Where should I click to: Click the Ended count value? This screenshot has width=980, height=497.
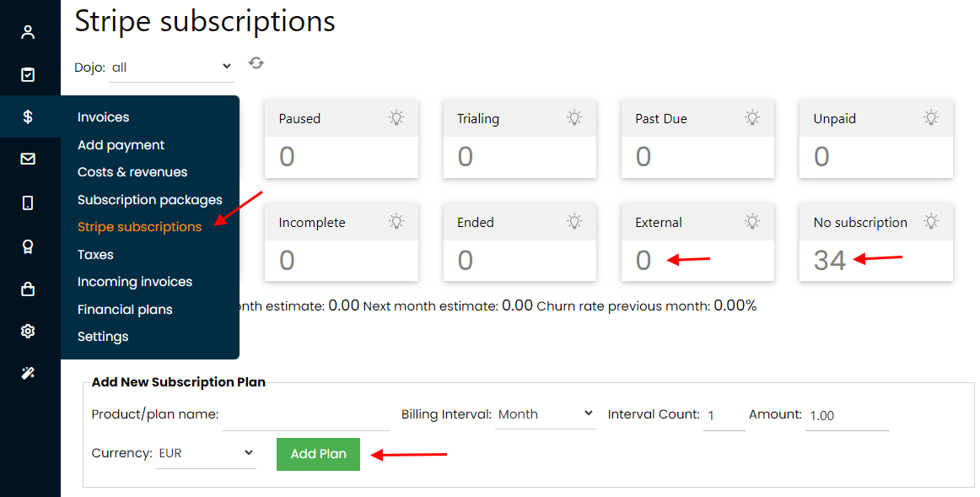(465, 260)
